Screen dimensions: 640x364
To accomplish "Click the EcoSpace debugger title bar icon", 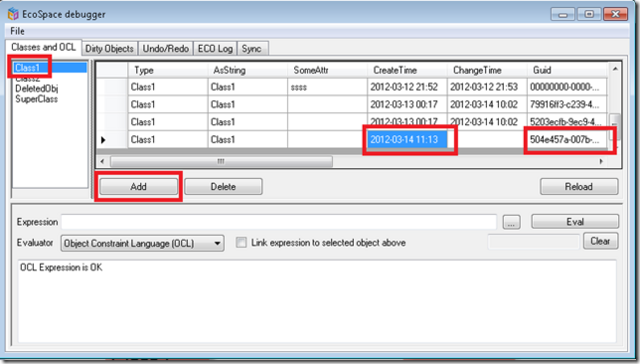I will (x=13, y=14).
